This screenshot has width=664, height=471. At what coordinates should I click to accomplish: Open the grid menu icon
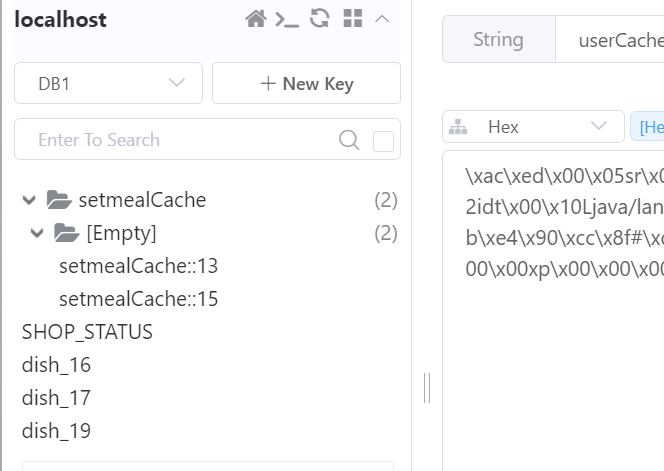pyautogui.click(x=353, y=19)
